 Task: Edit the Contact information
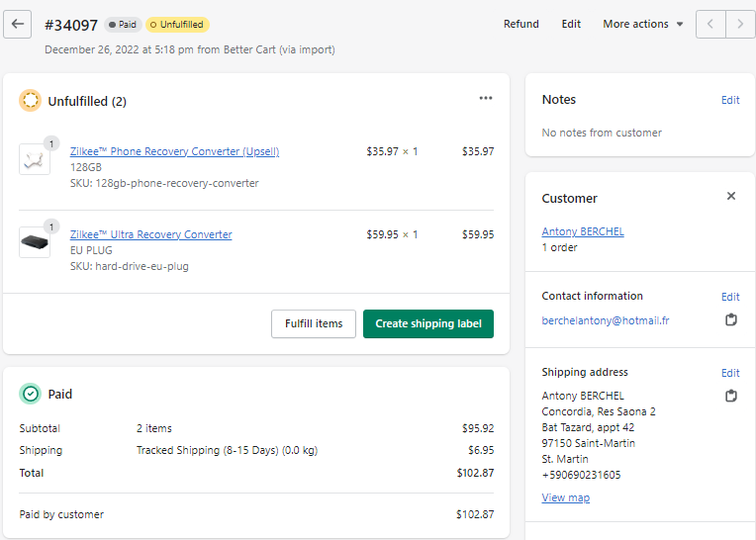[730, 297]
